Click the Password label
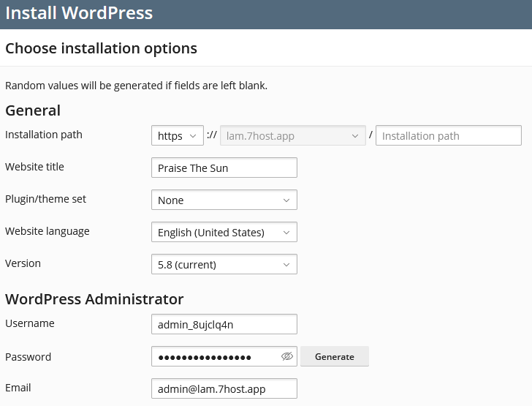This screenshot has width=532, height=406. [x=28, y=357]
